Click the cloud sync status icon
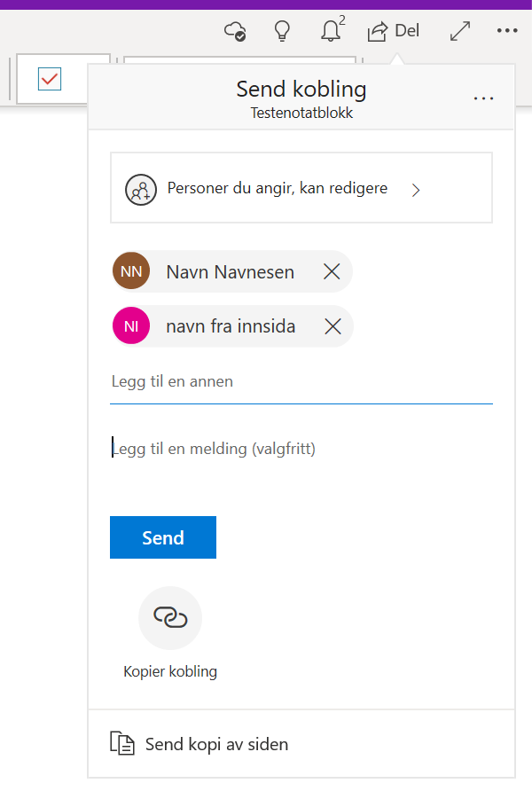The height and width of the screenshot is (791, 532). pos(234,31)
